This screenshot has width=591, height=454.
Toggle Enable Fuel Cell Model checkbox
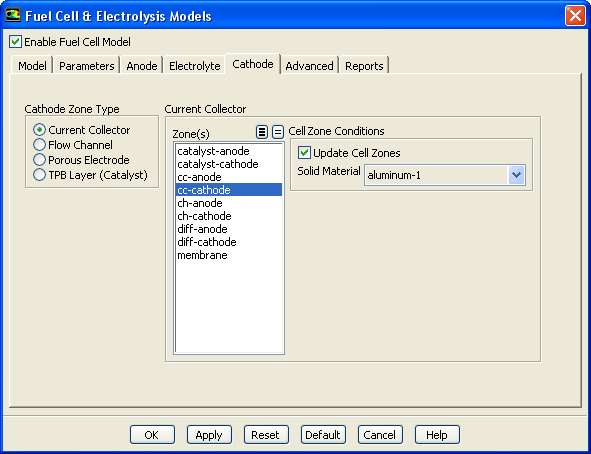pos(15,42)
